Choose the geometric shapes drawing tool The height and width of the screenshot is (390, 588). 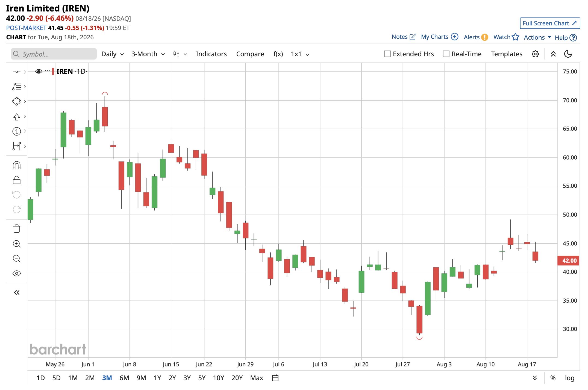tap(16, 101)
